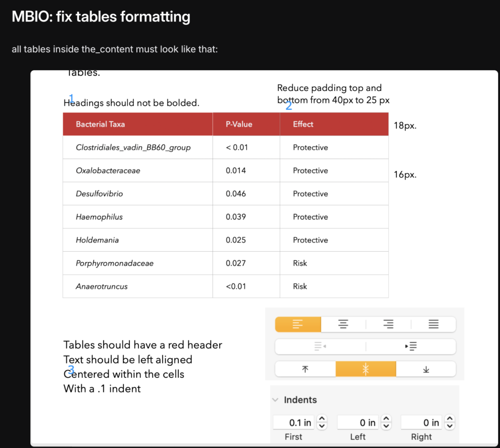Click the Right indent stepper arrows
Image resolution: width=500 pixels, height=448 pixels.
[x=450, y=422]
